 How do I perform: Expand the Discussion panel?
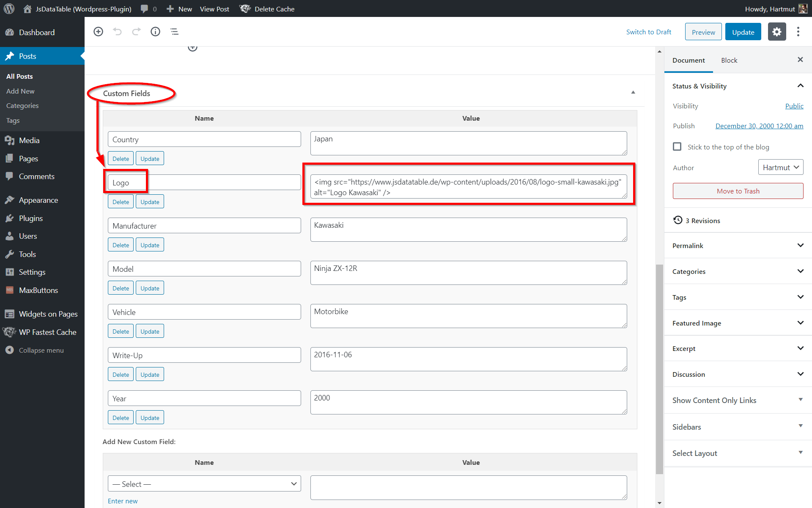[x=738, y=374]
